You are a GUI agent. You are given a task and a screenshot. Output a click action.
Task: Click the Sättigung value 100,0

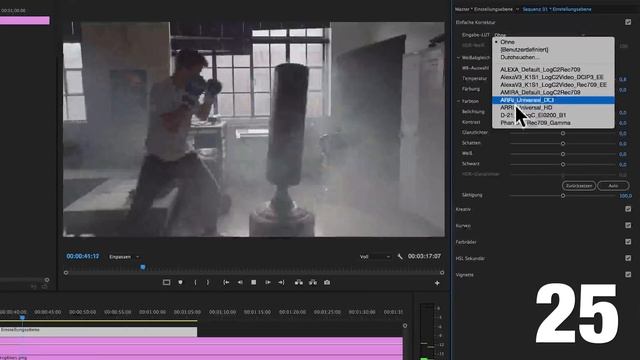(x=625, y=196)
